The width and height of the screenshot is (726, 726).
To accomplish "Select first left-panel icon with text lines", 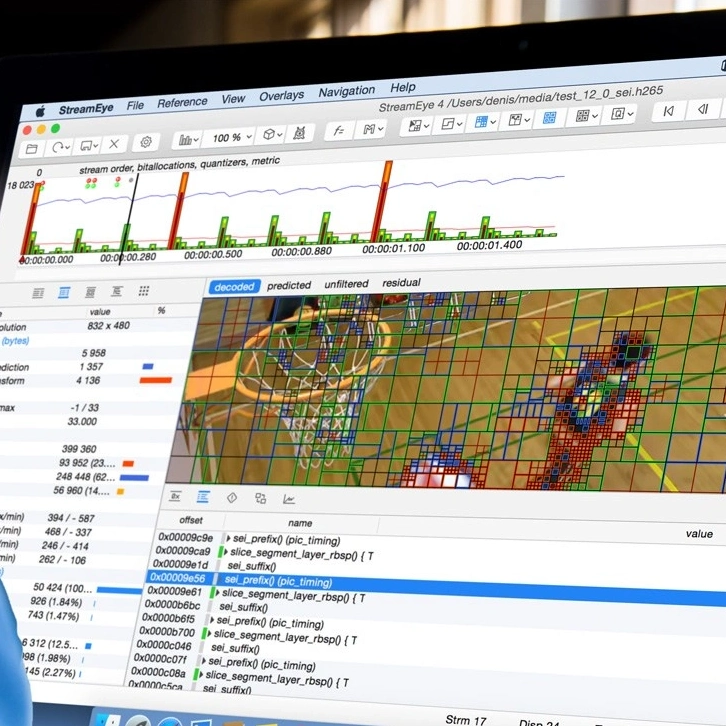I will coord(38,293).
